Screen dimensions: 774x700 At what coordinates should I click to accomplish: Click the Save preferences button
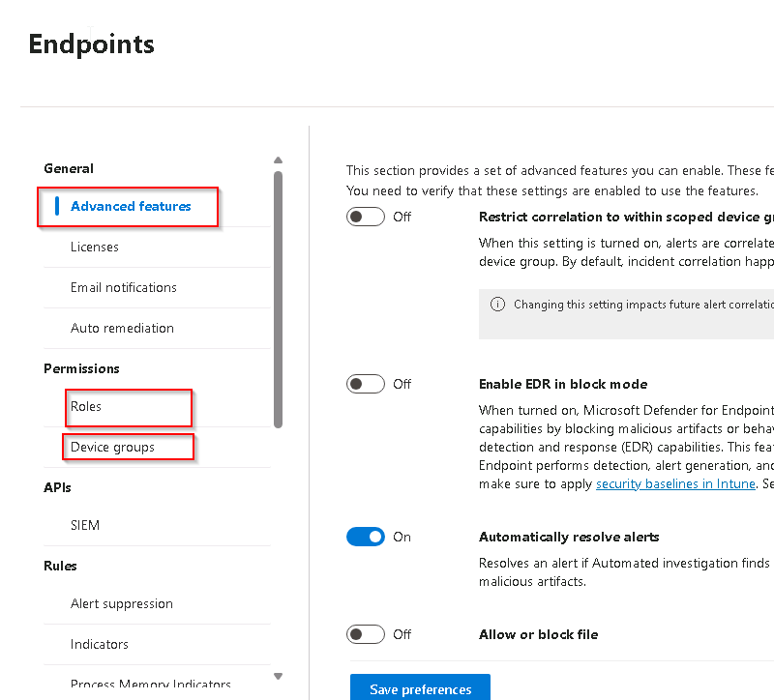click(x=420, y=688)
